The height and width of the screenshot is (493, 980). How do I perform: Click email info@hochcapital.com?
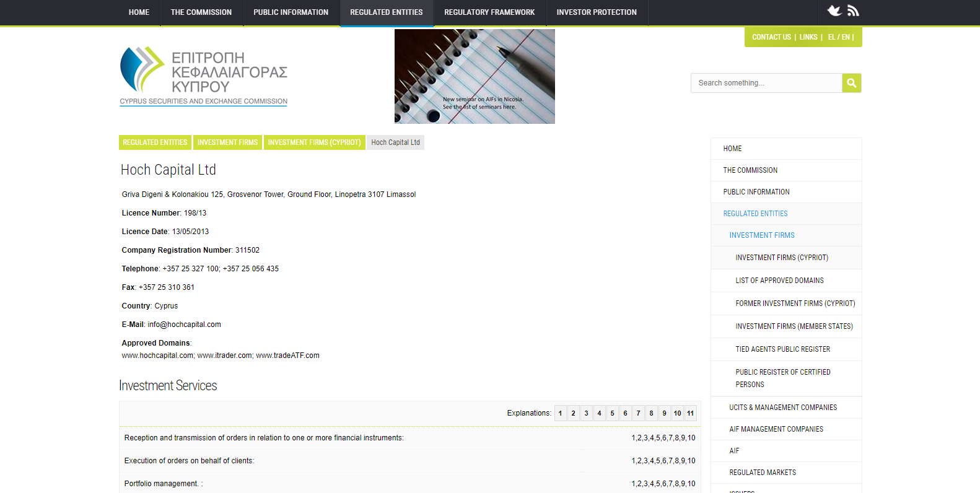click(184, 325)
